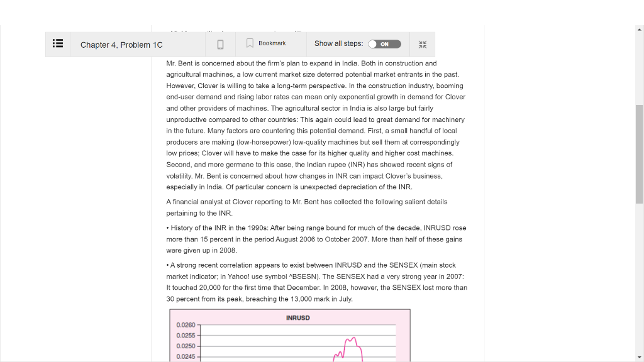Select the hamburger list icon on dark square
Viewport: 644px width, 362px height.
point(58,44)
